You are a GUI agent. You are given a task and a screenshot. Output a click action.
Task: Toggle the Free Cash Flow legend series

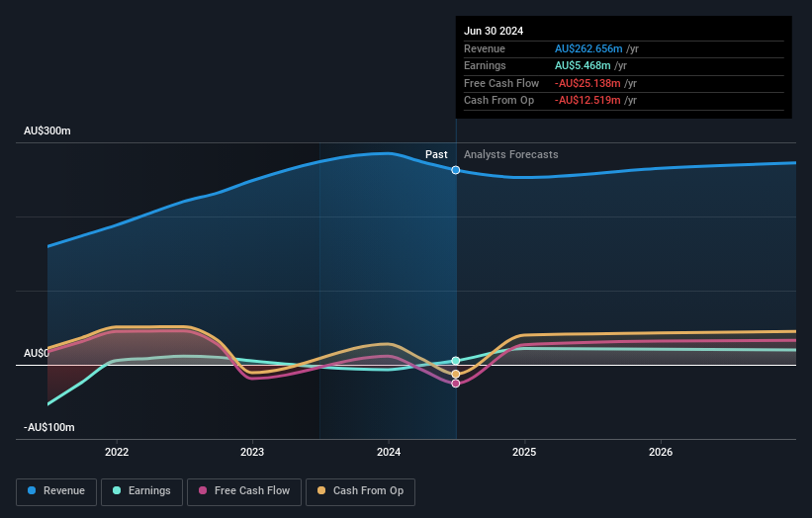point(244,491)
